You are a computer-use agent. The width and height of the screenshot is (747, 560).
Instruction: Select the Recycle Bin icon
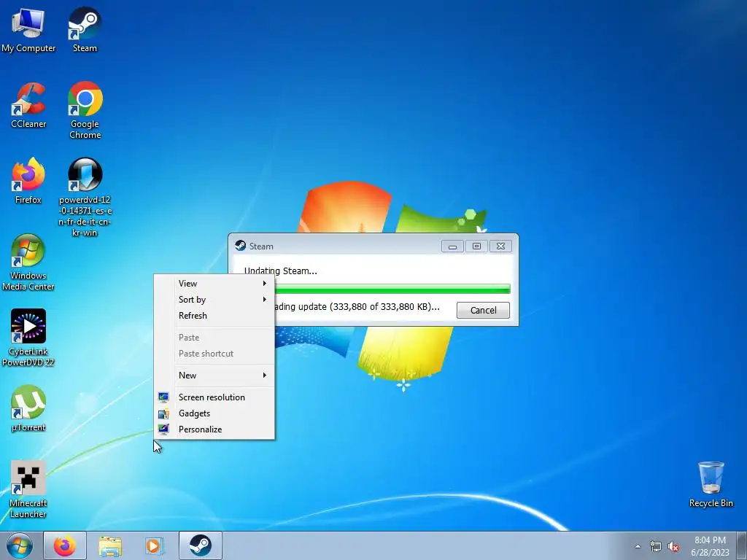pos(711,484)
